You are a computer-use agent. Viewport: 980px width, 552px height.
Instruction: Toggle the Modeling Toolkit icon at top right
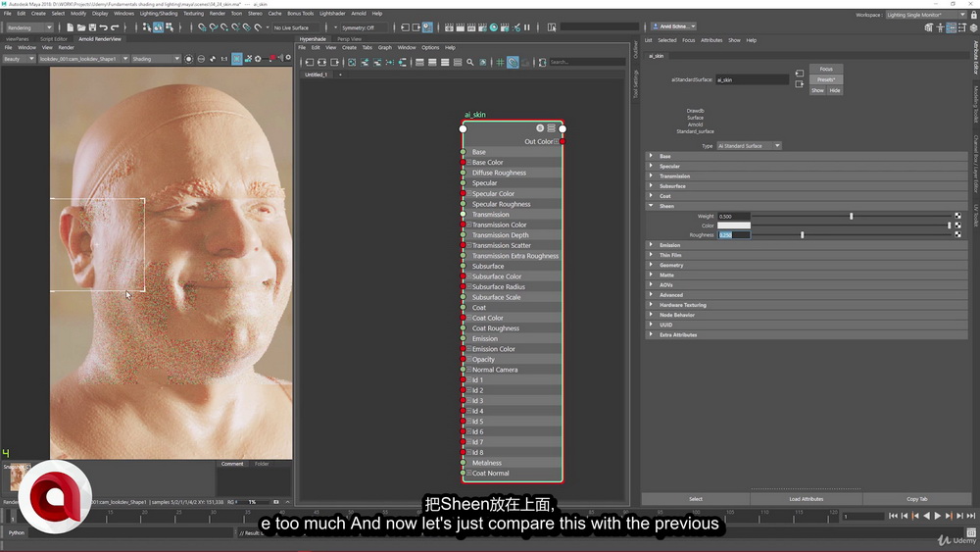pos(929,27)
